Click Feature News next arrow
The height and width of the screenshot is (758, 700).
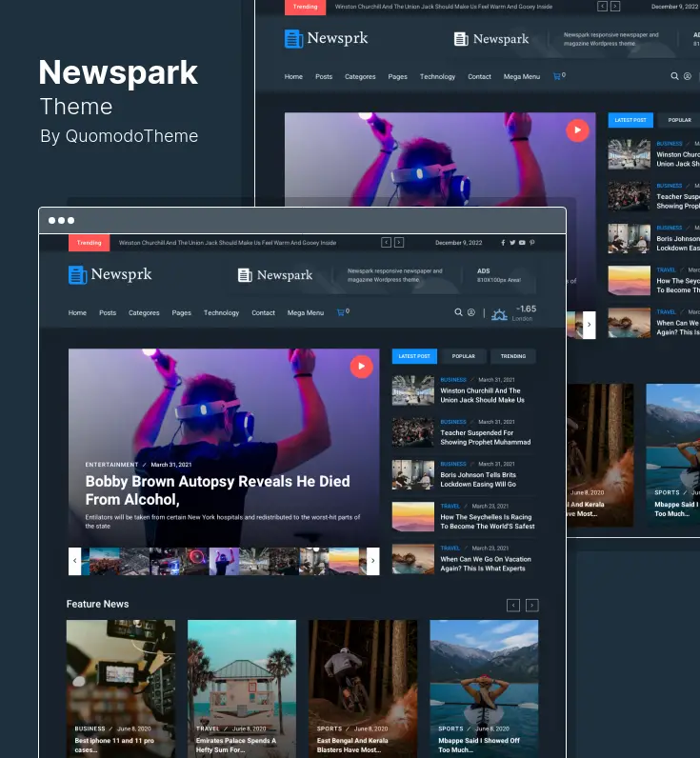(531, 606)
